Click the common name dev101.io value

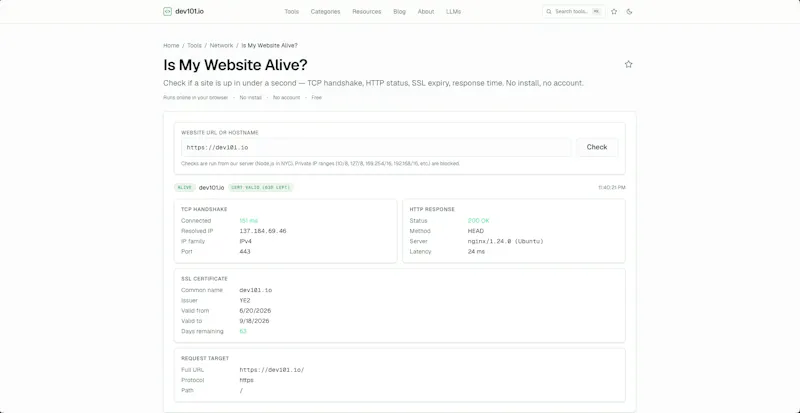pyautogui.click(x=256, y=290)
